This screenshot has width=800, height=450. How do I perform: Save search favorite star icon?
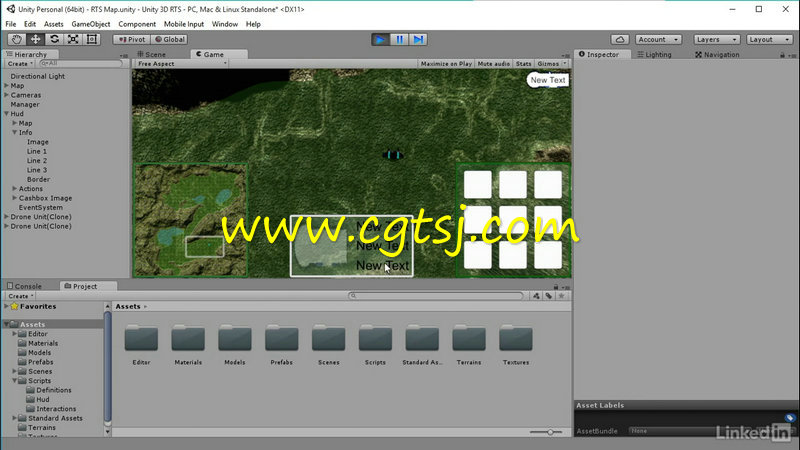[x=562, y=296]
